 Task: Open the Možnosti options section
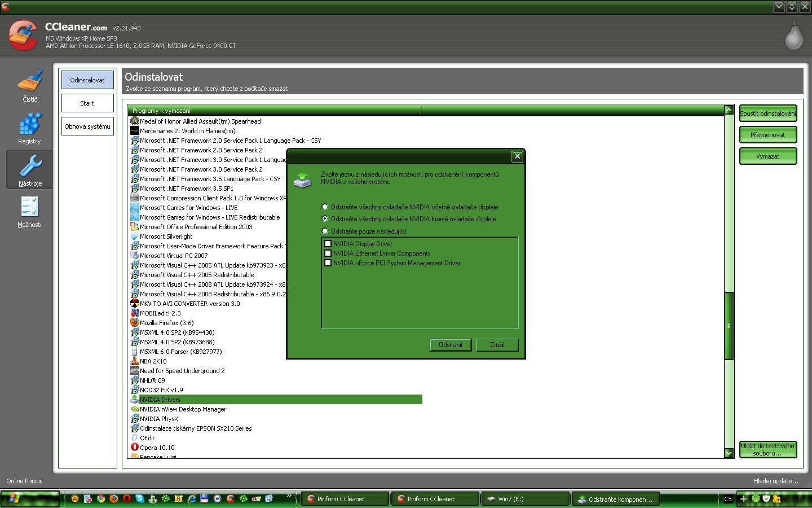click(x=29, y=212)
